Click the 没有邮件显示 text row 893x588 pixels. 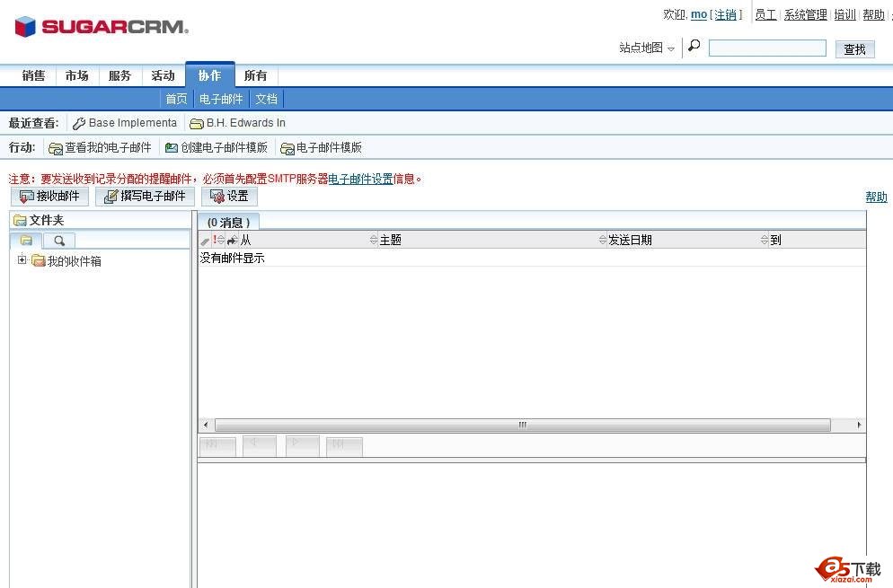click(x=233, y=258)
